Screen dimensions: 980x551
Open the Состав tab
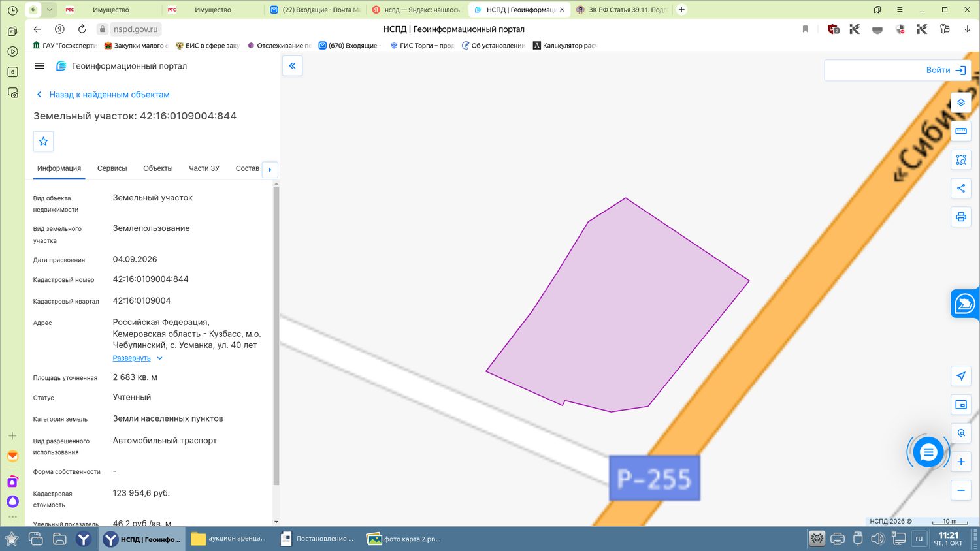pyautogui.click(x=248, y=168)
